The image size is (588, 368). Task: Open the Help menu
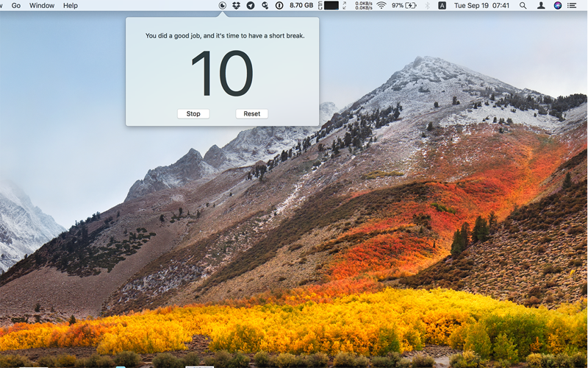pyautogui.click(x=70, y=6)
